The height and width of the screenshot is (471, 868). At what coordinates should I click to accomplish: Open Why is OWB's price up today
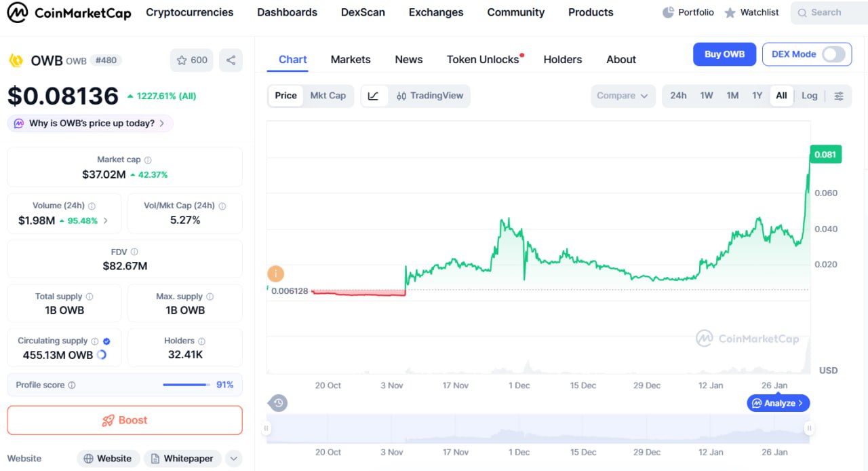tap(90, 124)
